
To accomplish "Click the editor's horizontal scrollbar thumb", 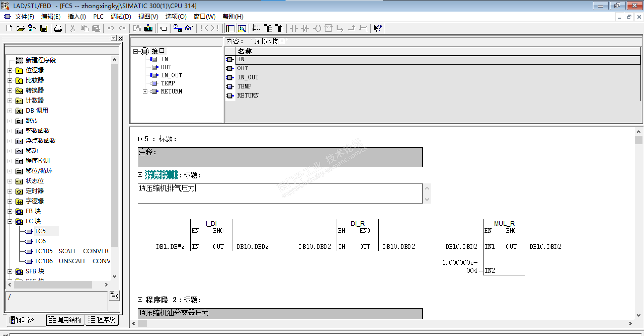I will point(143,323).
